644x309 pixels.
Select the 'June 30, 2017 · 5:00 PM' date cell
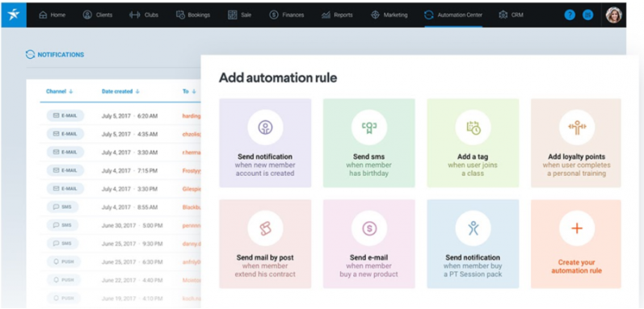click(x=132, y=225)
